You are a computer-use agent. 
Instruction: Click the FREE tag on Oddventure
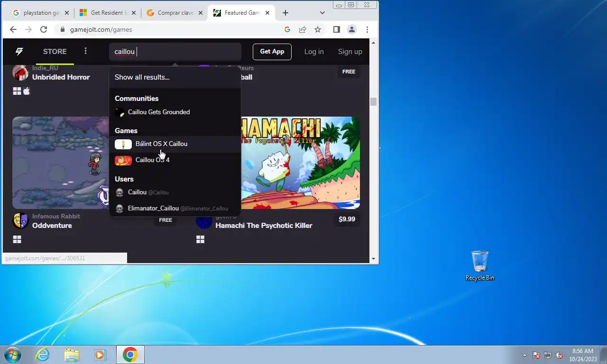tap(166, 220)
